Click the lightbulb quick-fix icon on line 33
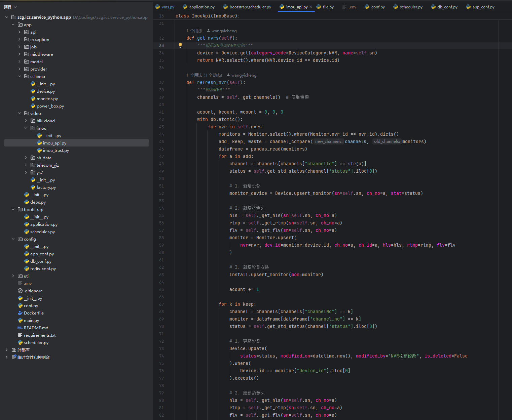Viewport: 512px width, 420px height. (x=180, y=45)
